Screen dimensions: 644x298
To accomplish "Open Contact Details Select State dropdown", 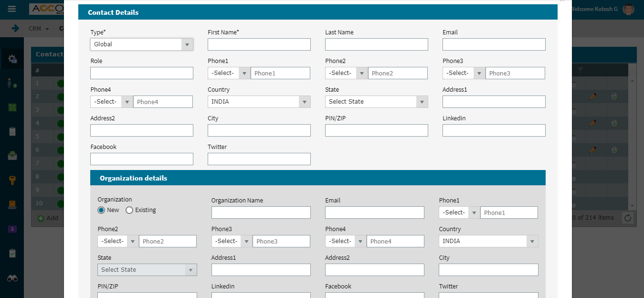I will pos(377,102).
